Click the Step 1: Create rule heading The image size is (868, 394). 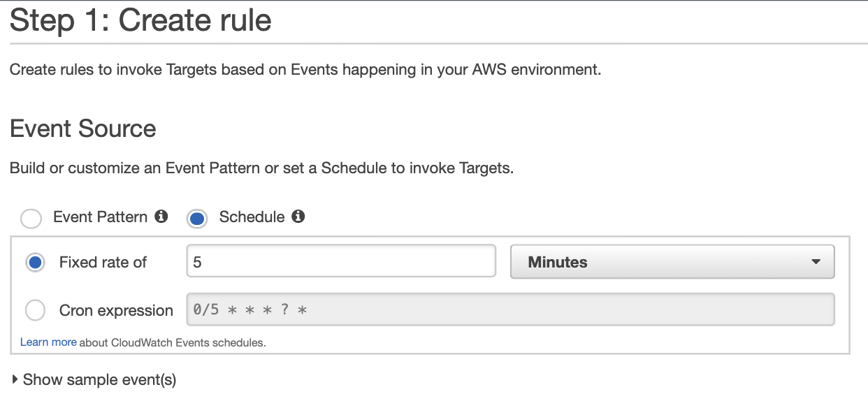[140, 20]
